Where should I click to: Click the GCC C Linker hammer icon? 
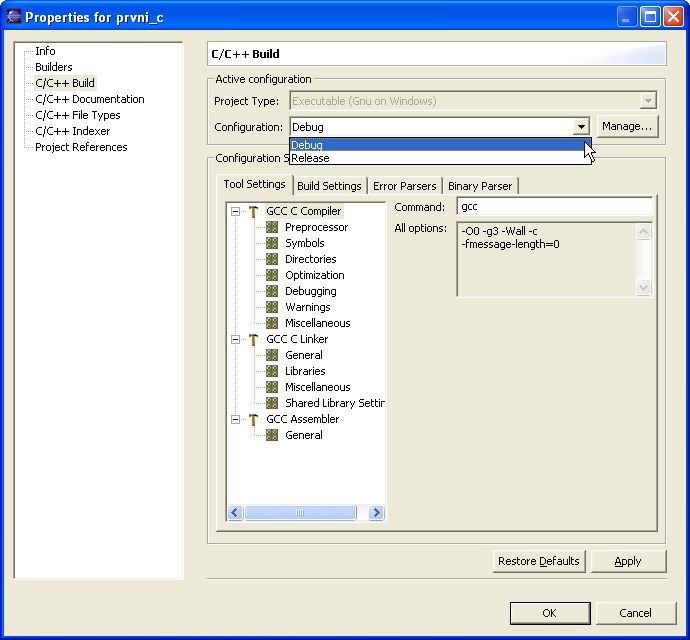tap(254, 339)
